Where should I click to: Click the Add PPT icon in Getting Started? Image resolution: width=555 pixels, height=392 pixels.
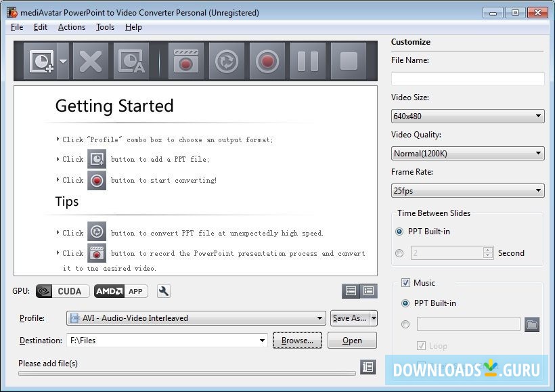coord(97,159)
